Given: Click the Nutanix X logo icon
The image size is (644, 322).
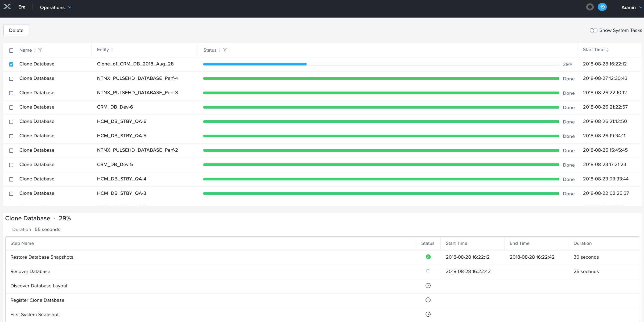Looking at the screenshot, I should (x=7, y=7).
